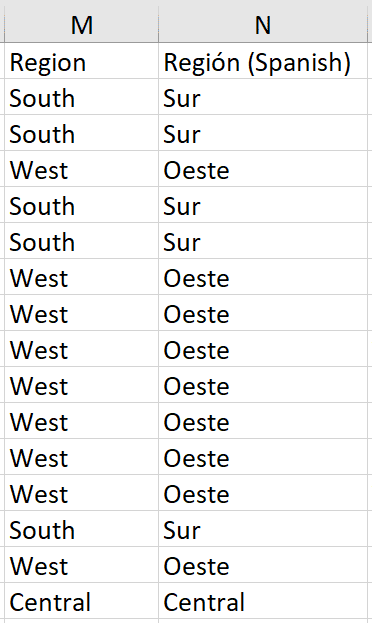Select the Oeste cell directly above Central
372x623 pixels.
point(263,565)
